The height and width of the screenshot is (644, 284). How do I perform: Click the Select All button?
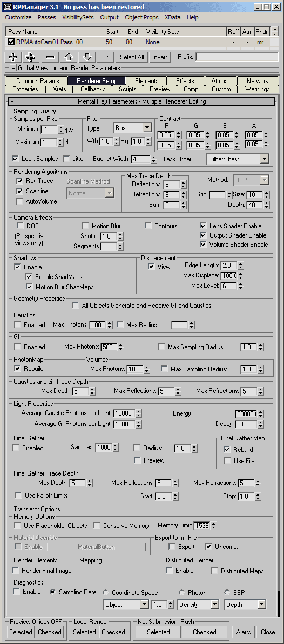132,57
